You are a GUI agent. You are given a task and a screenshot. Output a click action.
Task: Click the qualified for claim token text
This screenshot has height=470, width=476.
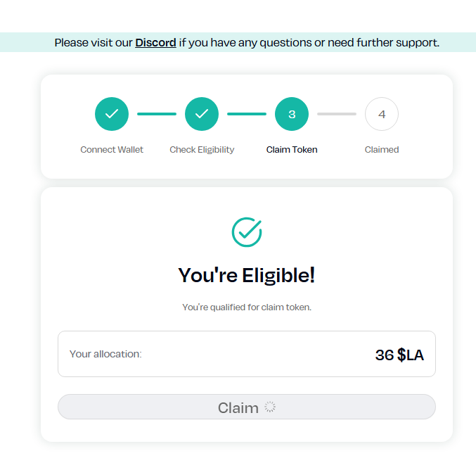tap(247, 307)
